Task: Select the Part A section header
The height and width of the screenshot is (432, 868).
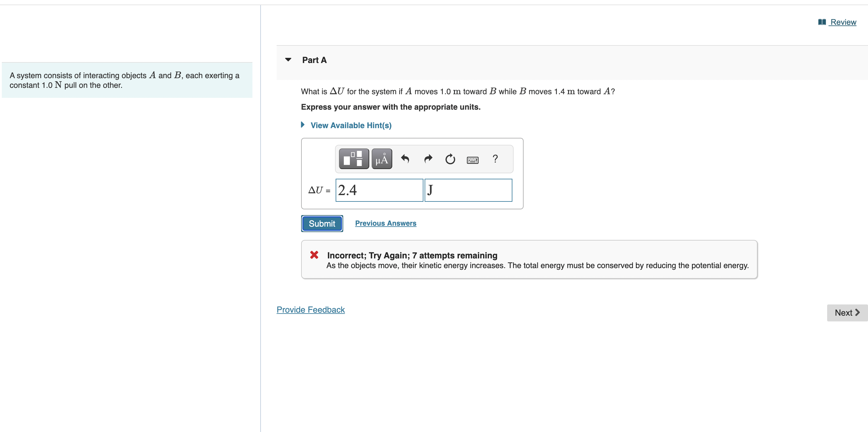Action: coord(314,60)
